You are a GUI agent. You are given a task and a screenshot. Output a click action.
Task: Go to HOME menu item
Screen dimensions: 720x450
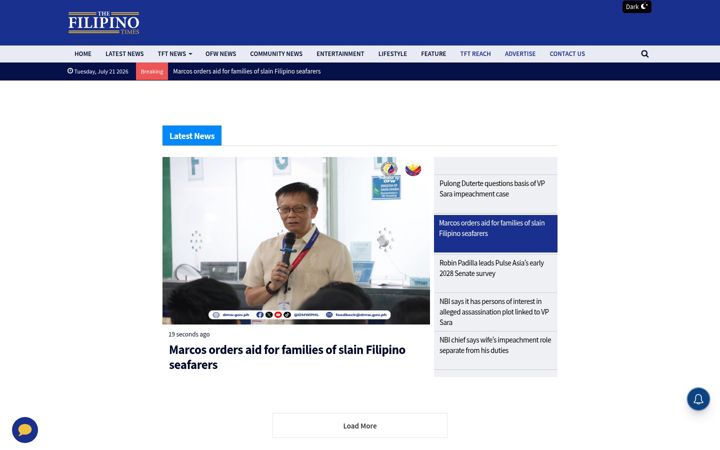[83, 54]
